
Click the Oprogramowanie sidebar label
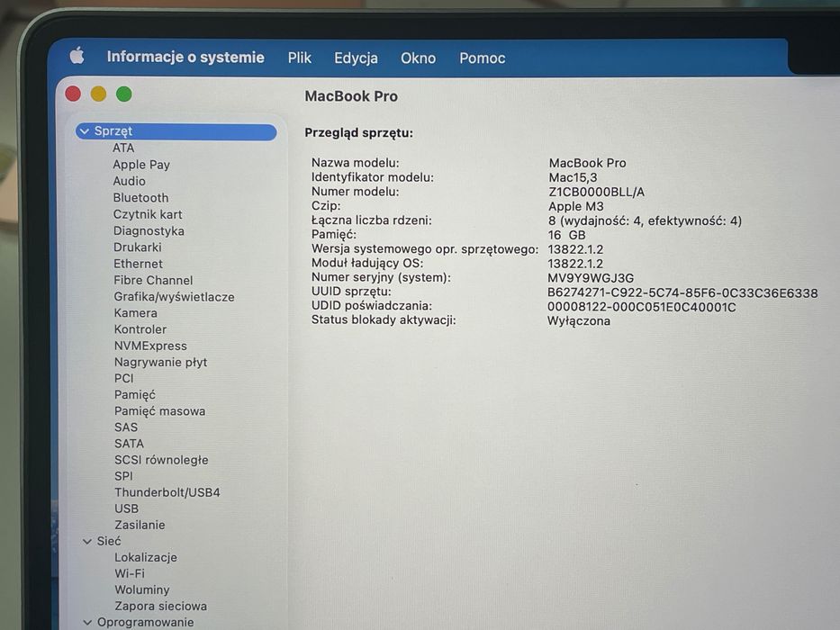tap(145, 623)
